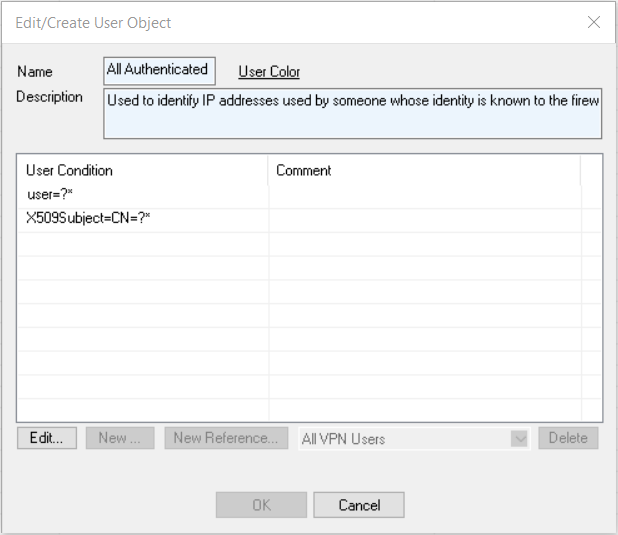618x535 pixels.
Task: Click the Comment column header
Action: click(424, 171)
